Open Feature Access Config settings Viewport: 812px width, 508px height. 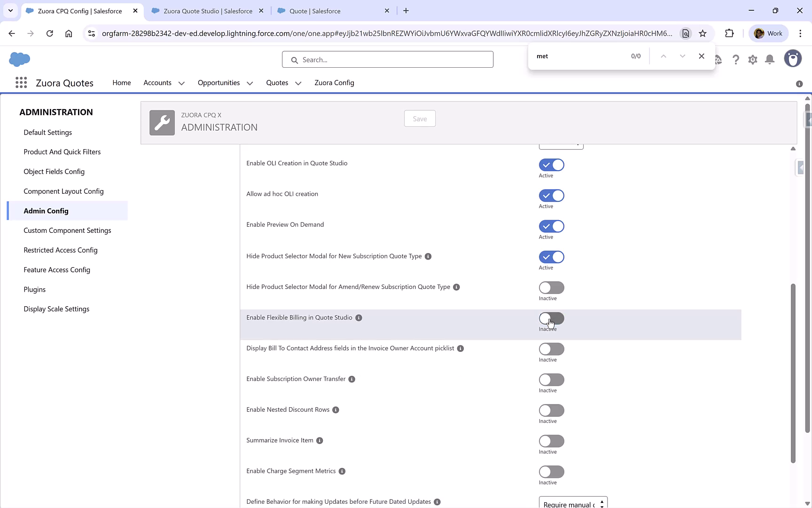click(x=57, y=270)
